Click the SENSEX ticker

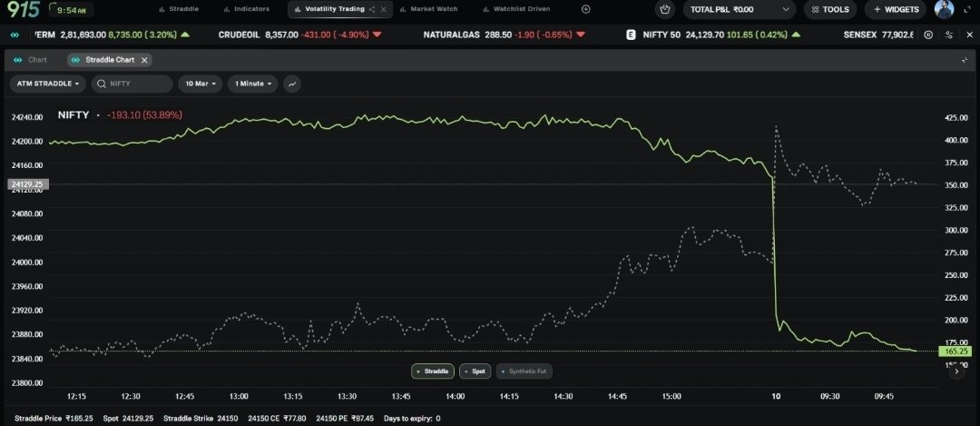coord(878,35)
